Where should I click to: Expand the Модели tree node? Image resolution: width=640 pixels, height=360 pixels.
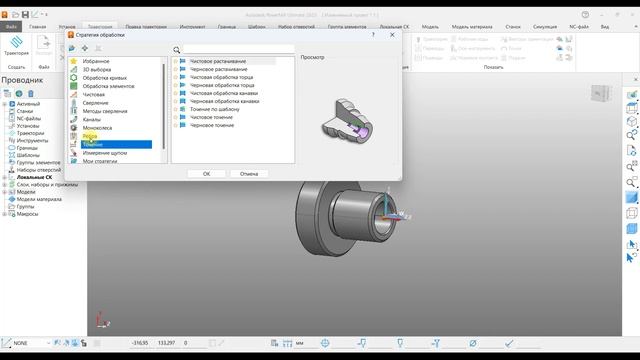tap(4, 192)
